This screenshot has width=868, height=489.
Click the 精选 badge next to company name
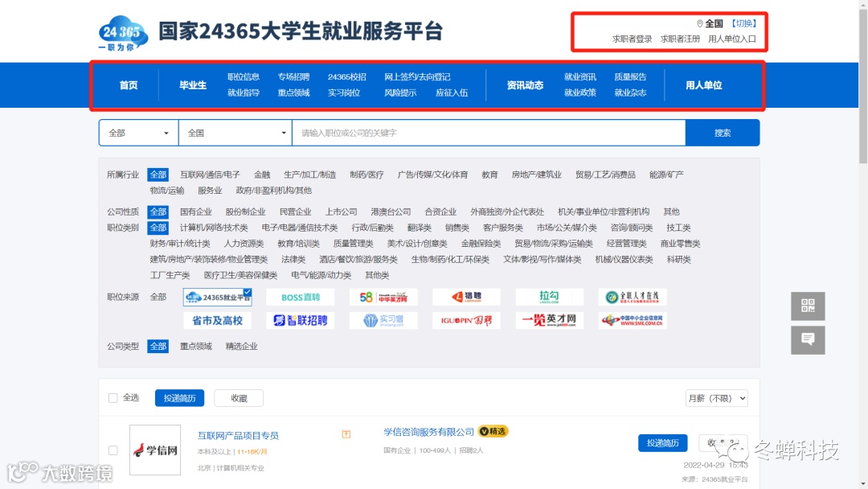coord(493,431)
